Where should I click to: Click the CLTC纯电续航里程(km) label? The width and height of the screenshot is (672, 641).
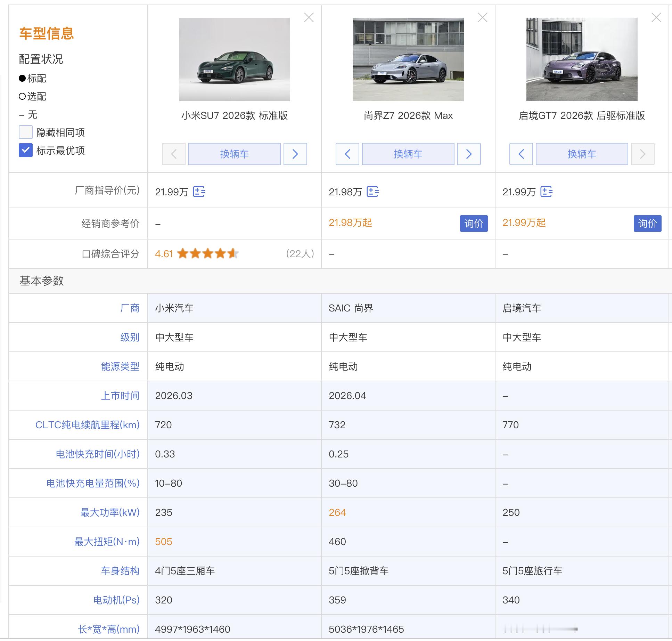(x=88, y=425)
